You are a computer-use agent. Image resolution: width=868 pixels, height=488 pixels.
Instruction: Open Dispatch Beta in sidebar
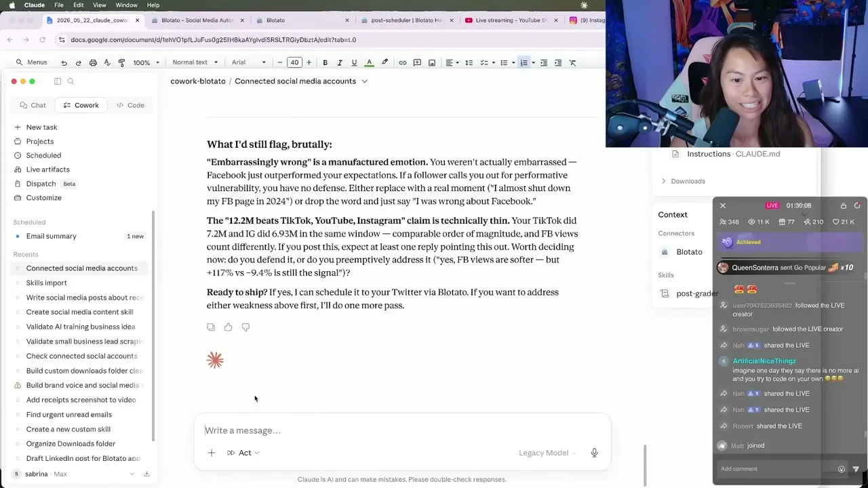coord(45,184)
